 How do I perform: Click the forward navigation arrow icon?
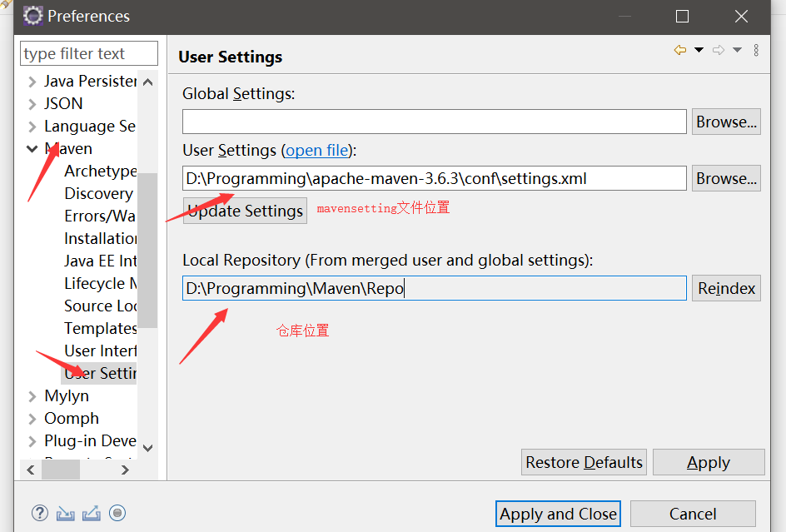tap(719, 50)
